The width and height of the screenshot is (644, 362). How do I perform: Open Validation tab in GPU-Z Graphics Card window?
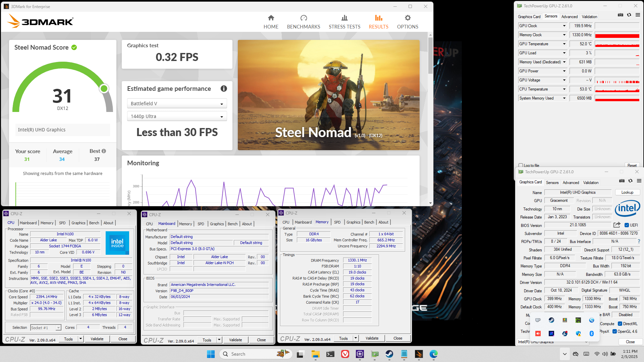(x=591, y=182)
